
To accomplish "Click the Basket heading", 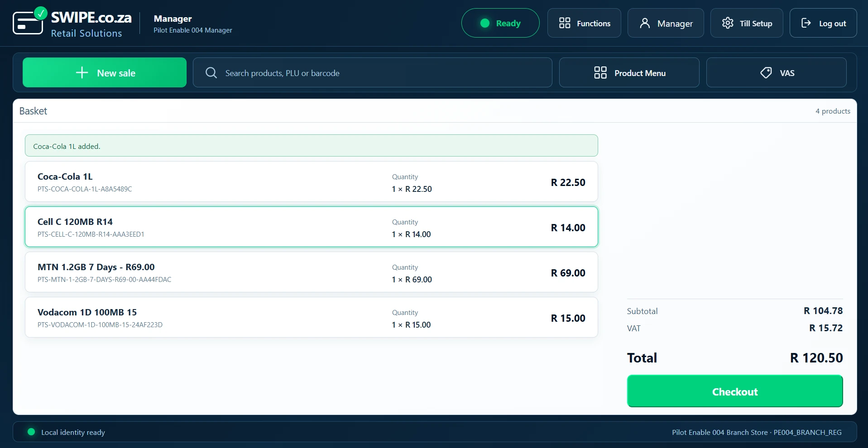I will click(x=33, y=111).
